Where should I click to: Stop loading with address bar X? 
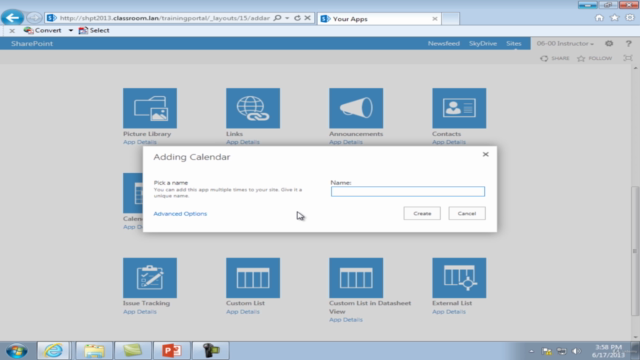(x=307, y=18)
